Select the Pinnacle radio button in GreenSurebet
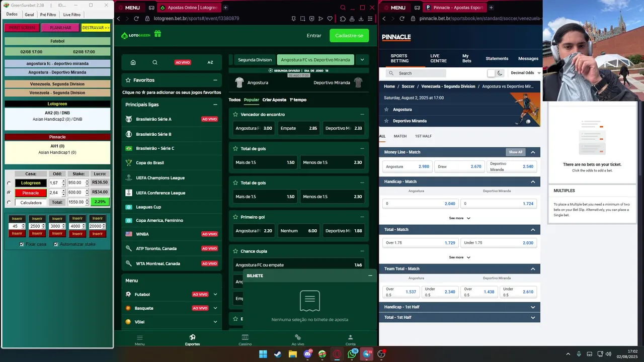644x362 pixels. pos(9,193)
